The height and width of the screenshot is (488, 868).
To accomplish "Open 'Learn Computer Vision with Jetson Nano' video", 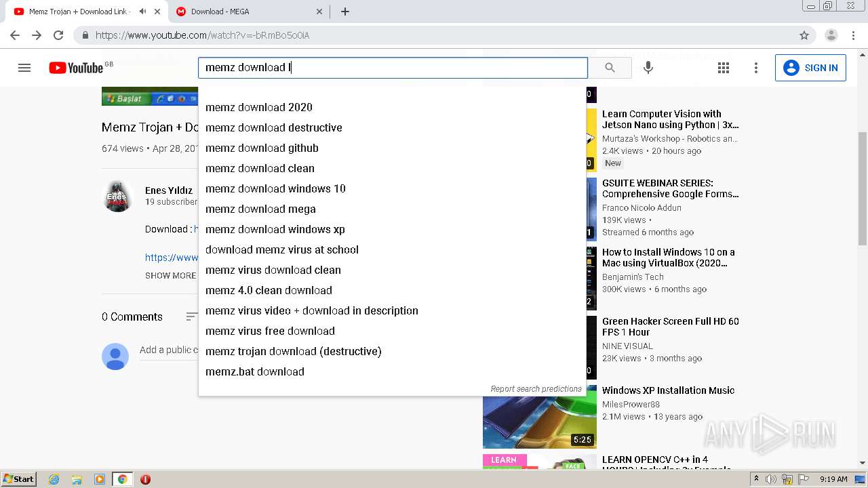I will pyautogui.click(x=670, y=119).
